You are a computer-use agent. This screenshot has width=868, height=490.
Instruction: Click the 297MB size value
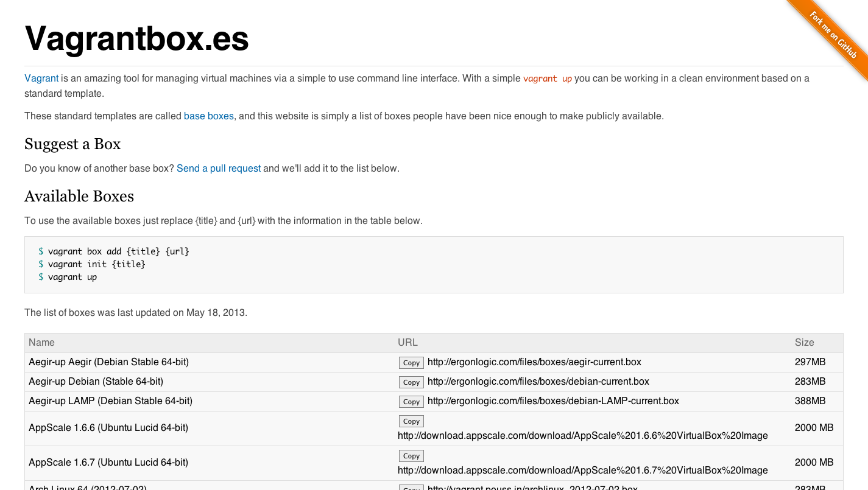tap(810, 362)
